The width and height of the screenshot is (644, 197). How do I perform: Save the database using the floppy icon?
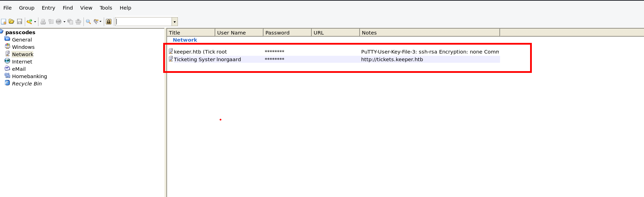20,22
